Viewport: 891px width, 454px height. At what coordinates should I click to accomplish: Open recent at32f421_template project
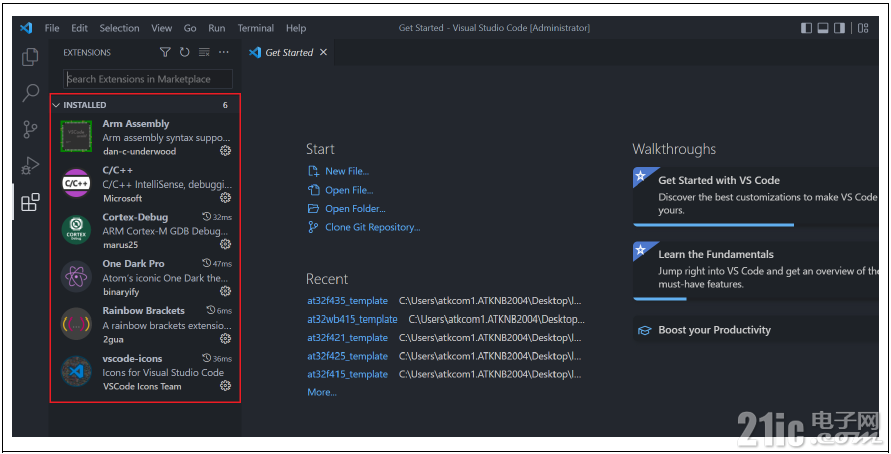[347, 338]
